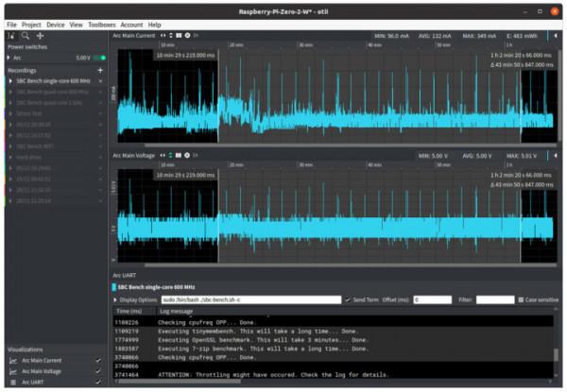Open the Device menu
The height and width of the screenshot is (392, 567).
(x=55, y=24)
